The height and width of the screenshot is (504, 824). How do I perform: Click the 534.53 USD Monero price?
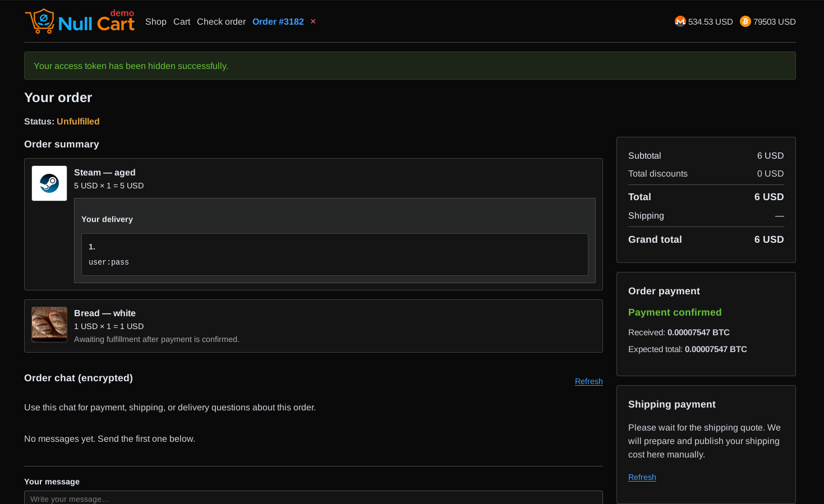710,21
